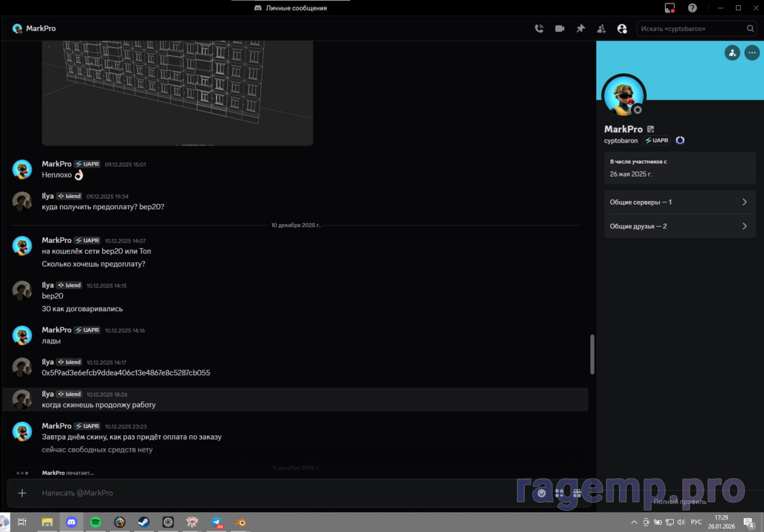Click MarkPro username in Неплохо message
The height and width of the screenshot is (532, 764).
(x=56, y=164)
